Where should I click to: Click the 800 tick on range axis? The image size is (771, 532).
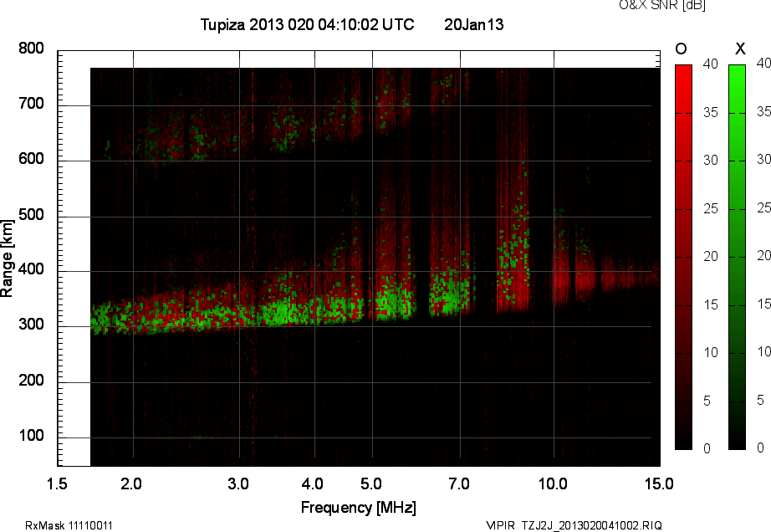coord(31,49)
